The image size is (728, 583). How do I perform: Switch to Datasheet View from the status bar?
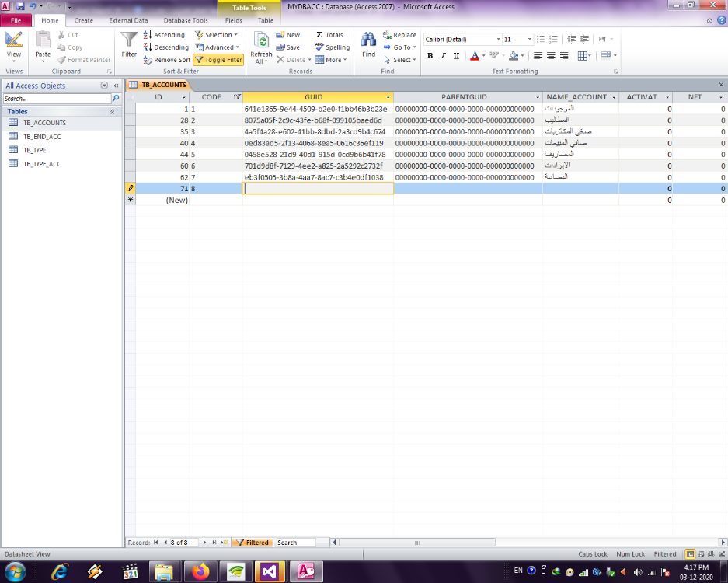coord(691,553)
